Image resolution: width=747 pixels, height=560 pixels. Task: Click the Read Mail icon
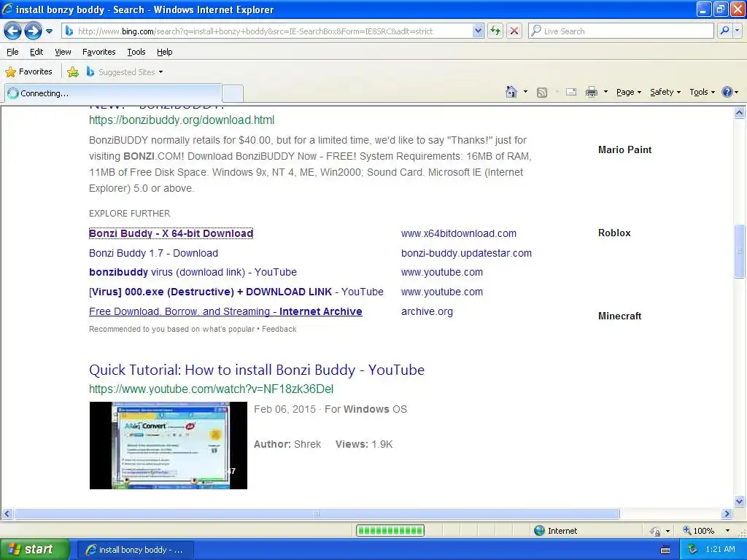pos(571,92)
